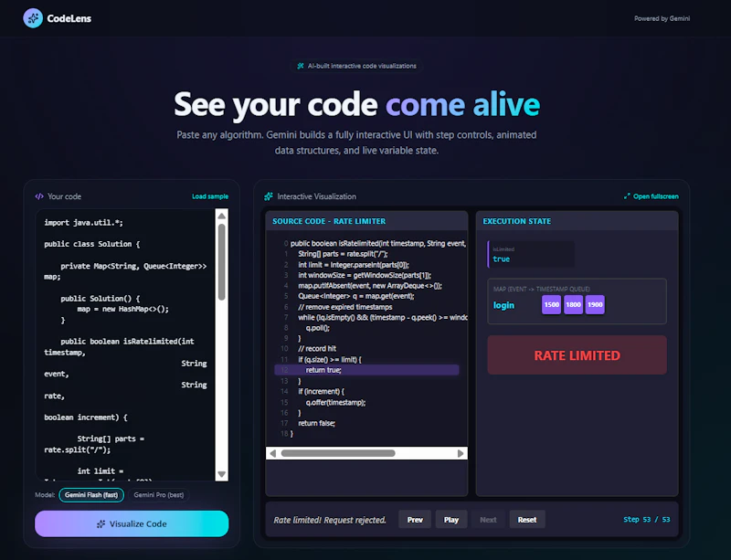731x560 pixels.
Task: Click the CodeLens brand name
Action: (x=69, y=18)
